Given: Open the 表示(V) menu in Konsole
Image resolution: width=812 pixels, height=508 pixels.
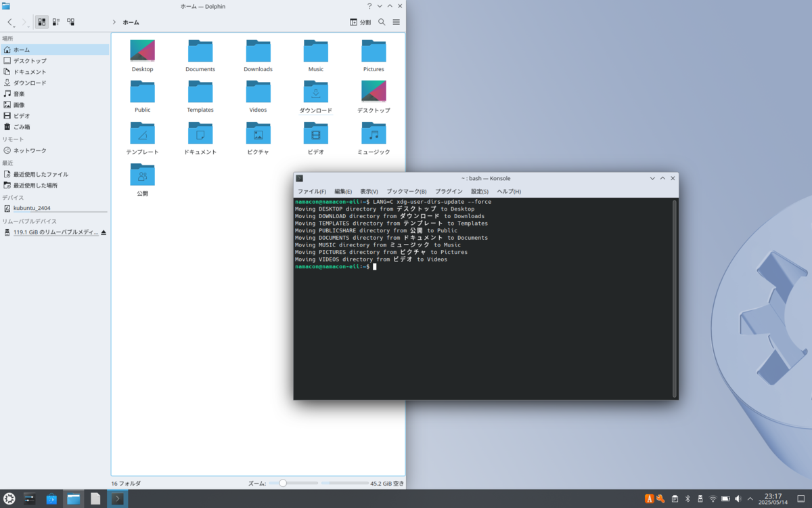Looking at the screenshot, I should pos(369,192).
